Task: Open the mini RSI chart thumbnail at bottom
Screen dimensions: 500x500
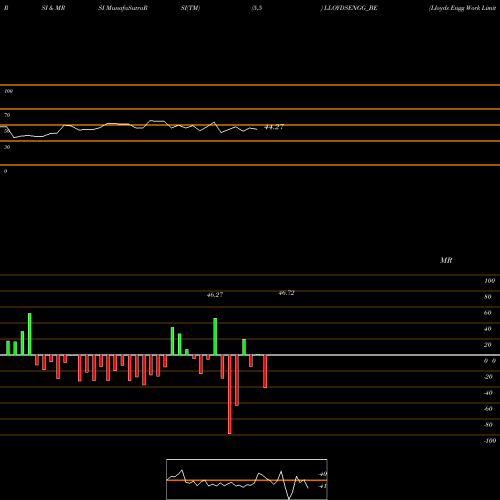Action: (247, 479)
